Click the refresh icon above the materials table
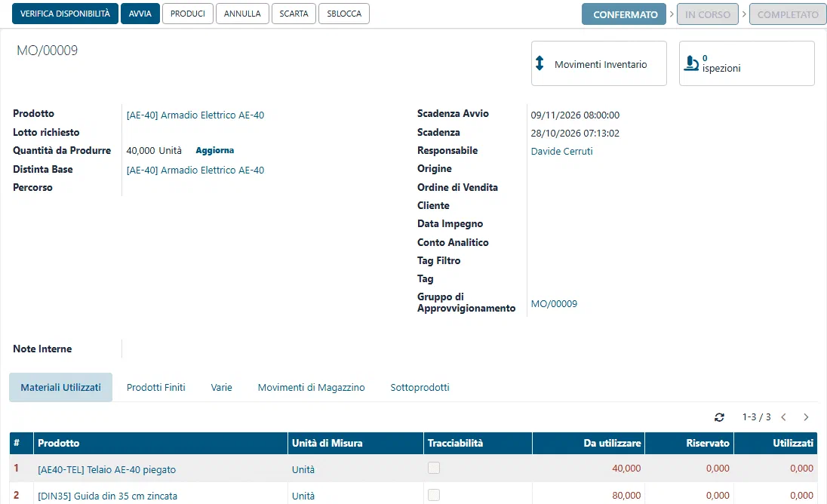This screenshot has width=827, height=504. tap(719, 417)
